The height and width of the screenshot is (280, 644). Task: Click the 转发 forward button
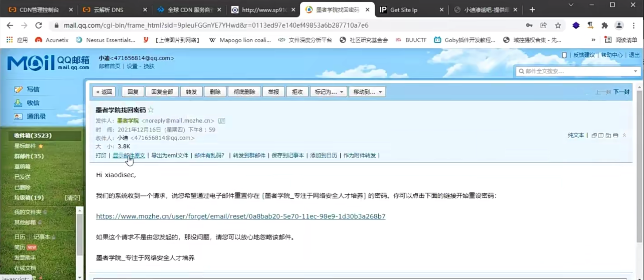[191, 92]
